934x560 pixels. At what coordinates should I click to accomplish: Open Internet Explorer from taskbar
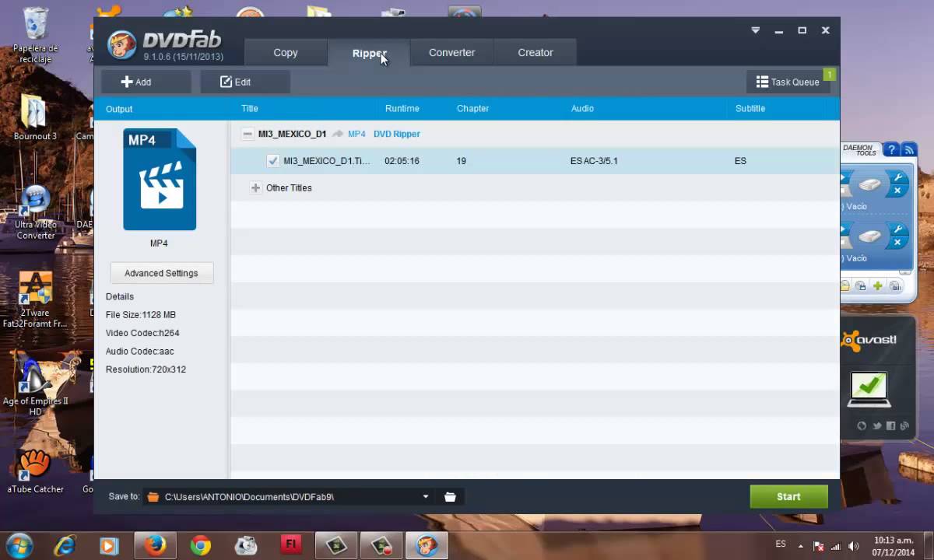(64, 545)
